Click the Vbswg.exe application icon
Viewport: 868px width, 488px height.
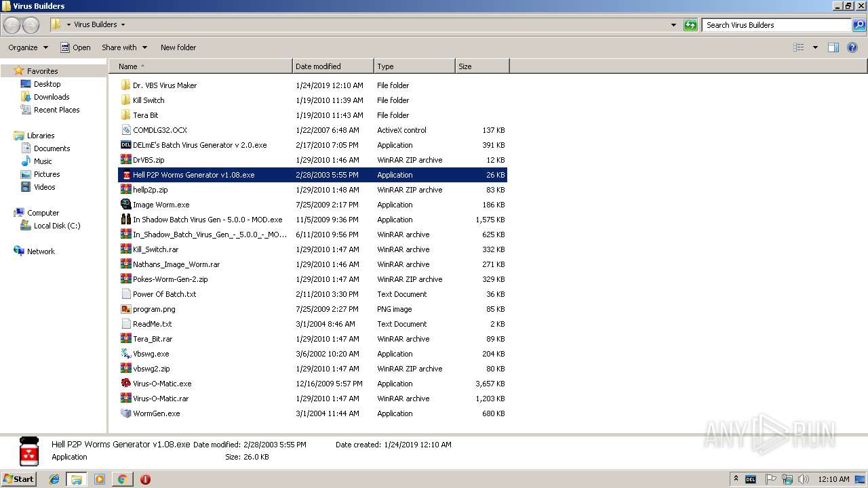pyautogui.click(x=125, y=354)
